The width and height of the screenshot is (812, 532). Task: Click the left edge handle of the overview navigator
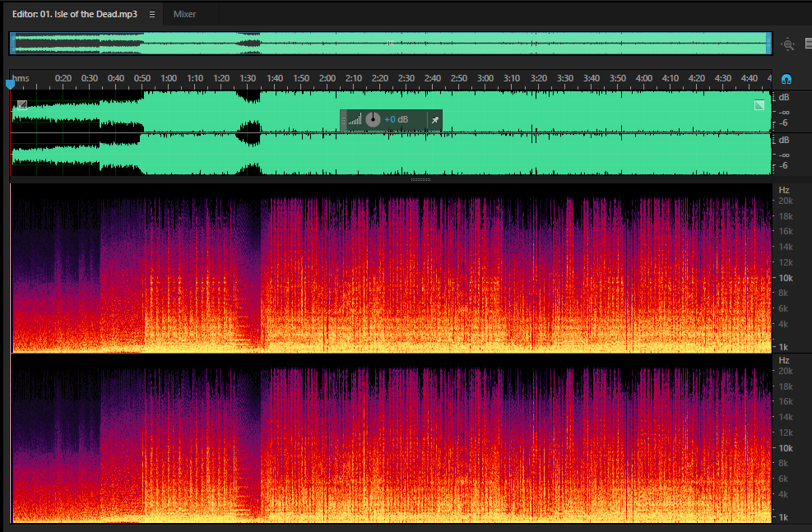point(12,44)
